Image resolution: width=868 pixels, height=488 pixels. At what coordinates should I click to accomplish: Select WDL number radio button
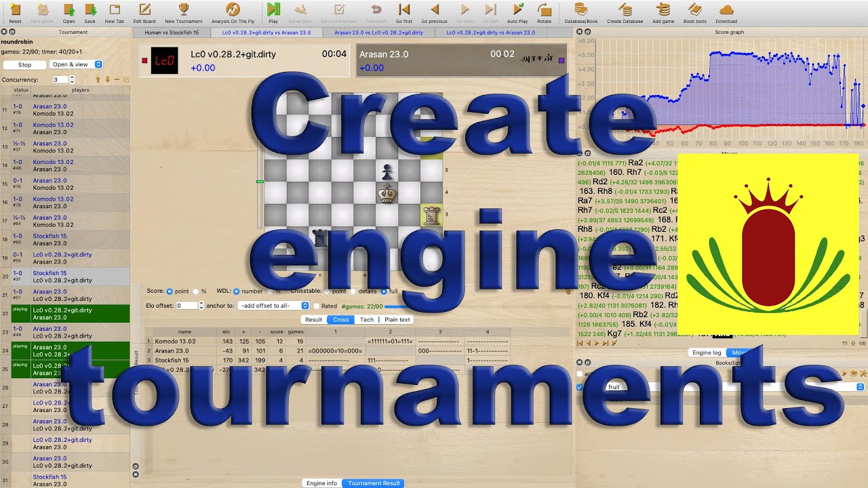click(x=237, y=291)
